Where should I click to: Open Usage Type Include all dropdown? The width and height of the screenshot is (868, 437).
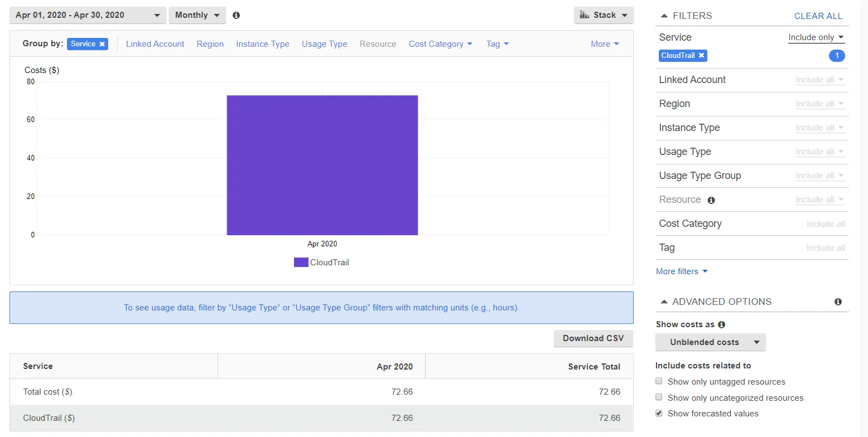pos(819,152)
